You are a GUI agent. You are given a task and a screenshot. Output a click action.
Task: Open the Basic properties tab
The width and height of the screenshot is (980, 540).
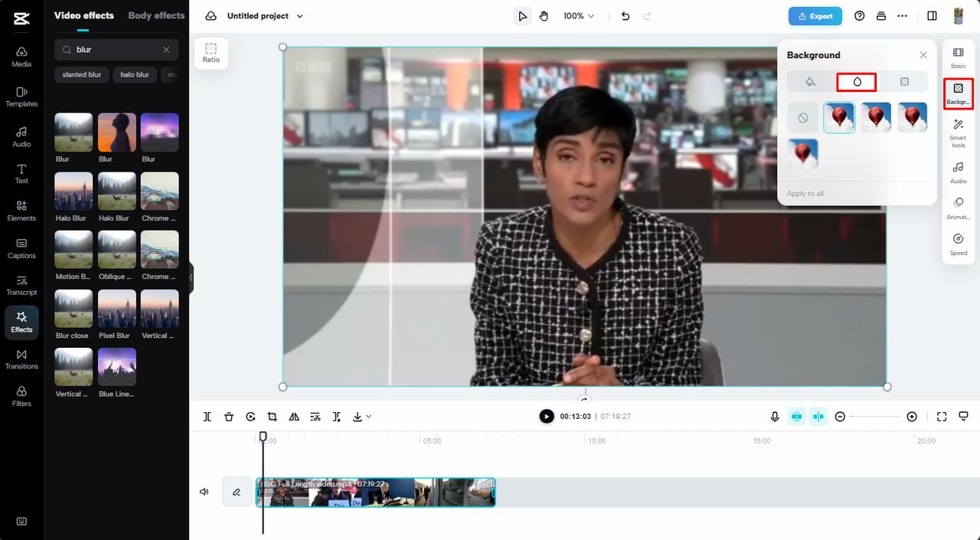958,58
